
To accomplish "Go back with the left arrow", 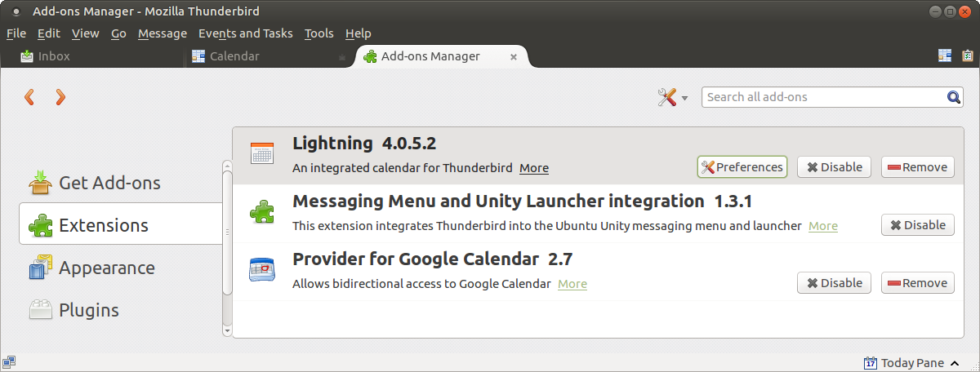I will [x=29, y=98].
